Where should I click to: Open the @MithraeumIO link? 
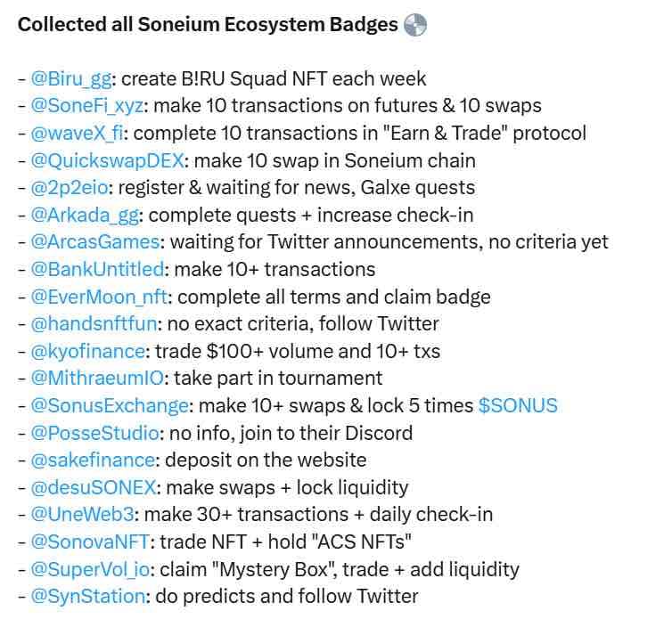tap(97, 379)
